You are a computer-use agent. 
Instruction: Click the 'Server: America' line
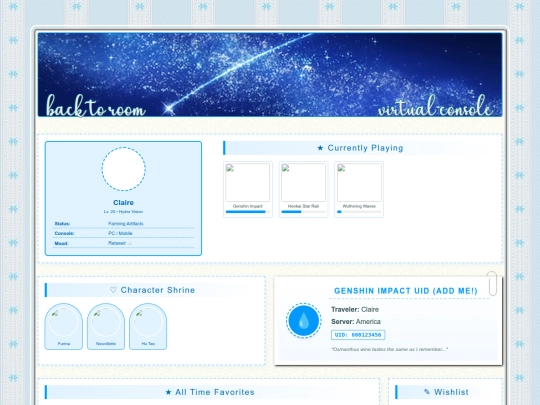point(356,322)
